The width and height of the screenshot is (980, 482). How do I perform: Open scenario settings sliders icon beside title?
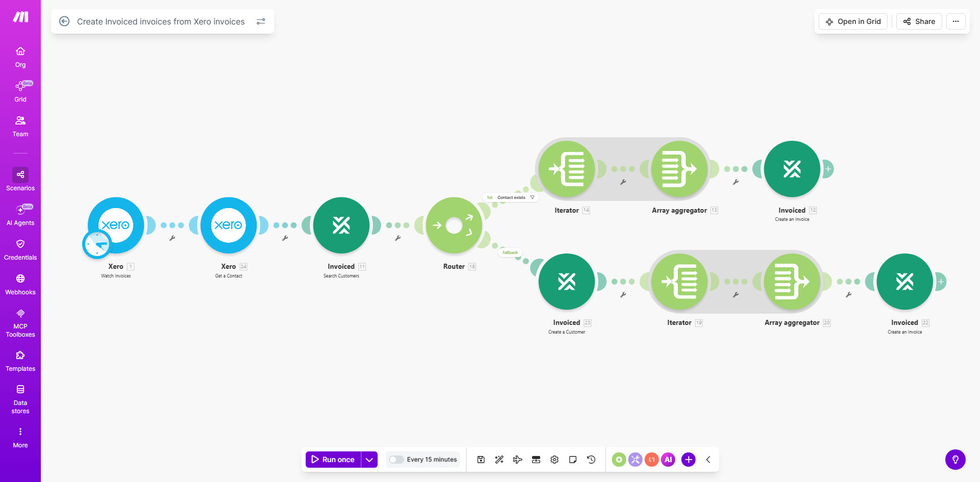click(261, 21)
